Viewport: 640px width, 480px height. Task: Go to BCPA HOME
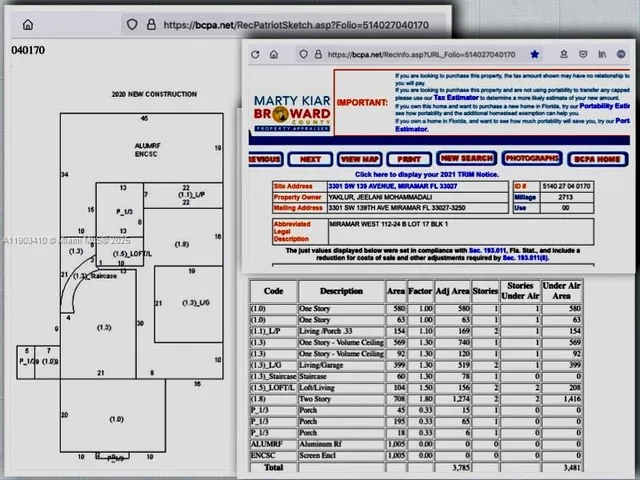598,159
